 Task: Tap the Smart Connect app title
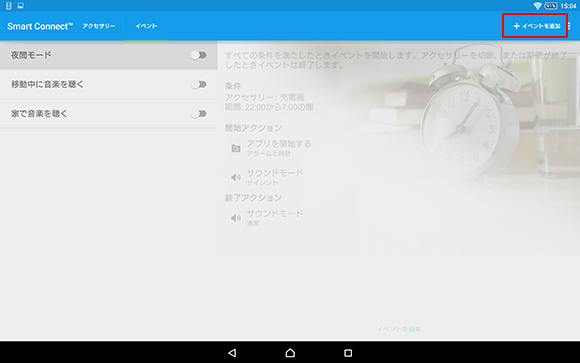pos(40,26)
